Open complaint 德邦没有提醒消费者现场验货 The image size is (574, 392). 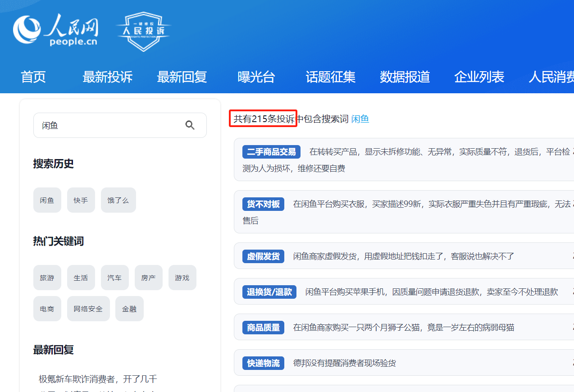point(345,363)
